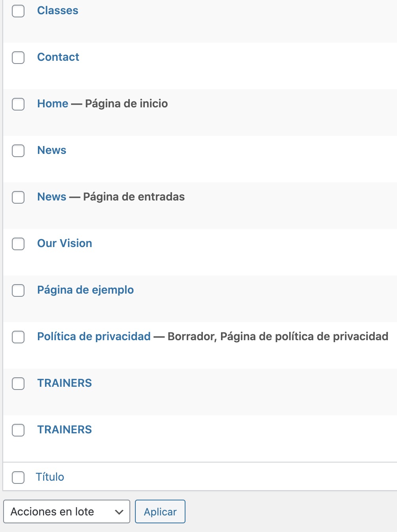This screenshot has height=532, width=397.
Task: Open the Our Vision page link
Action: [x=65, y=244]
